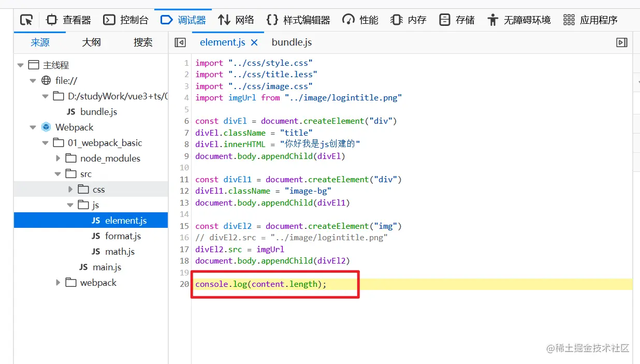640x364 pixels.
Task: Select the 来源 sources sub-tab
Action: tap(40, 42)
